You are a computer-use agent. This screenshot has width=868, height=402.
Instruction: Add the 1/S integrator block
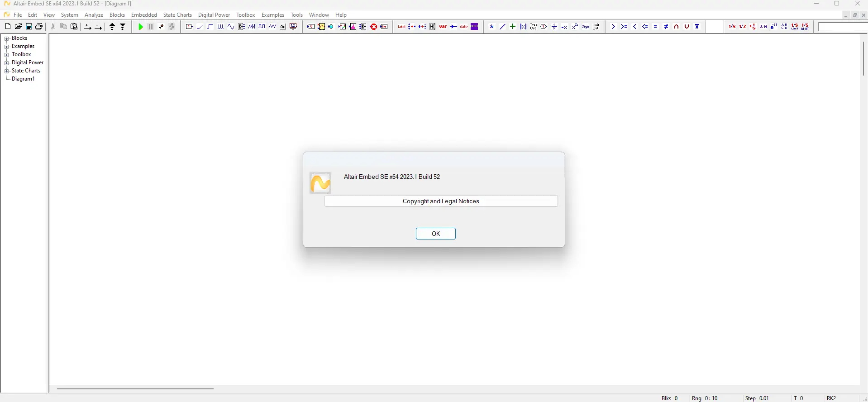pos(732,27)
